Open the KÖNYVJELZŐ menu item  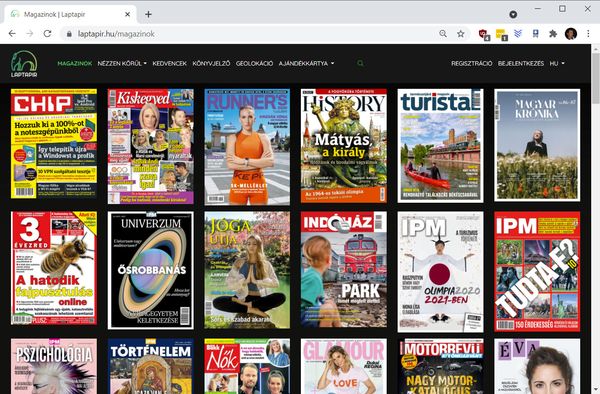coord(211,63)
